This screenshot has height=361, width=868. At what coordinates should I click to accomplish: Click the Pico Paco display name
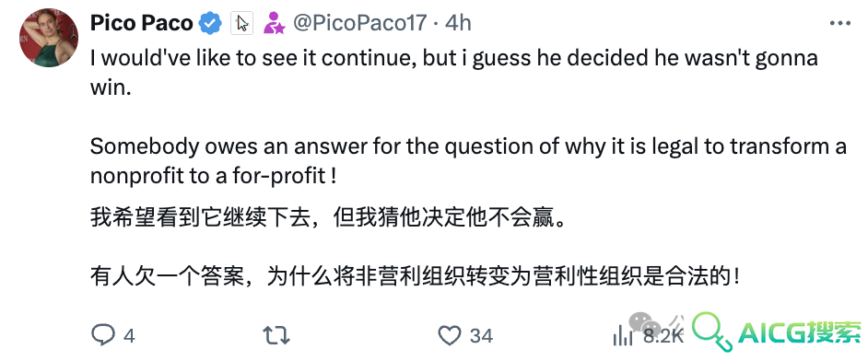[142, 23]
